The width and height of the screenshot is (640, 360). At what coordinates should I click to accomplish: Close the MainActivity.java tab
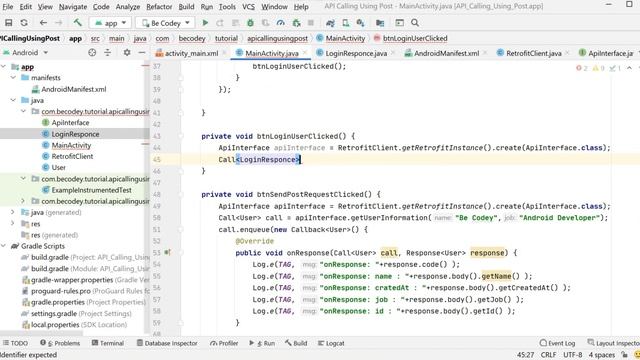304,53
